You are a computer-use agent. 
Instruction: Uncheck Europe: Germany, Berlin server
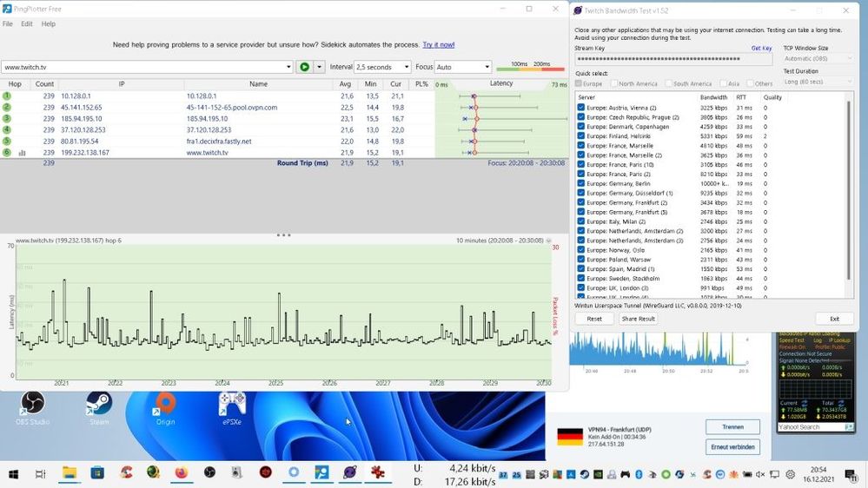pyautogui.click(x=581, y=183)
